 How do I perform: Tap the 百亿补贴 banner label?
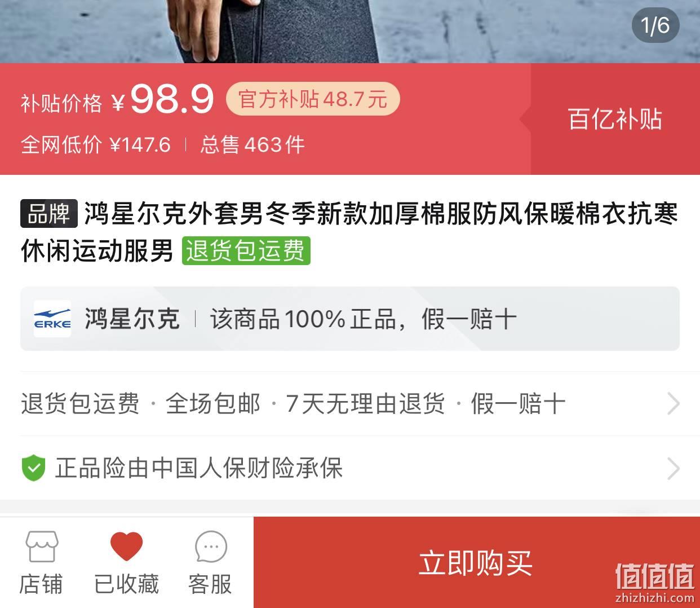(x=615, y=120)
